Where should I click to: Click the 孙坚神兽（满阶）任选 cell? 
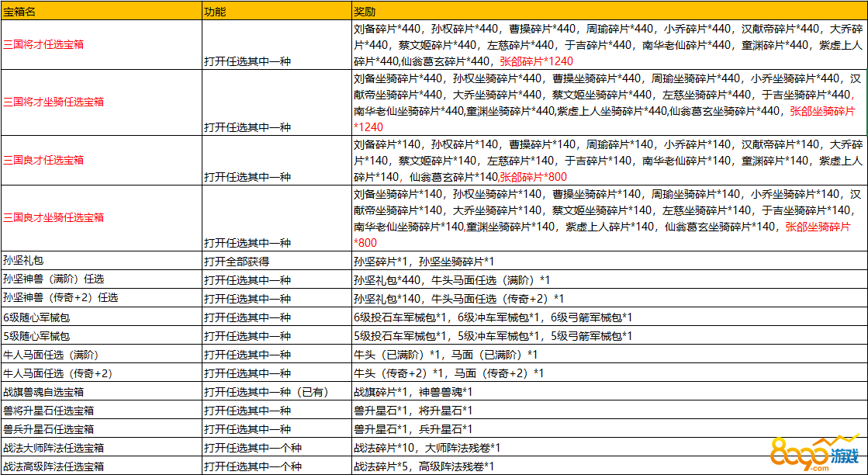54,280
